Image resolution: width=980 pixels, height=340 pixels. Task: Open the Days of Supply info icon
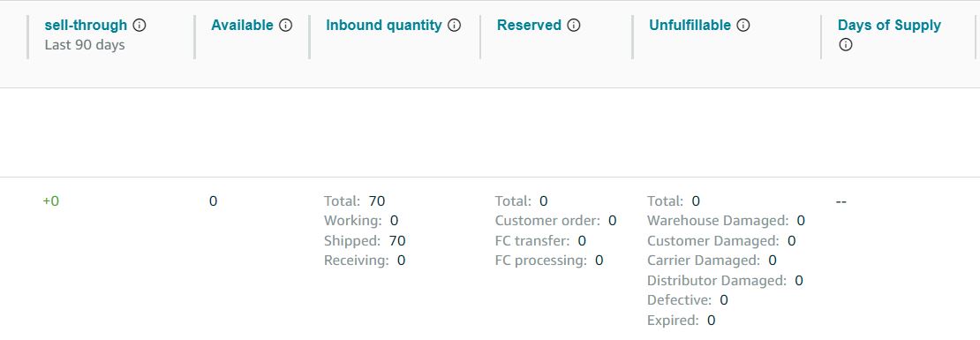pos(846,45)
